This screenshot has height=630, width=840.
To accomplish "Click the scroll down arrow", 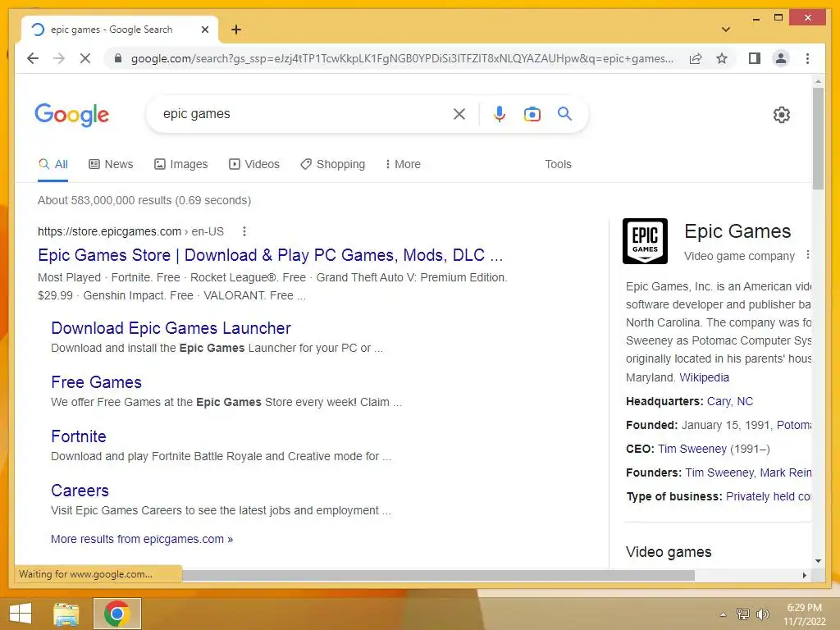I will (818, 561).
